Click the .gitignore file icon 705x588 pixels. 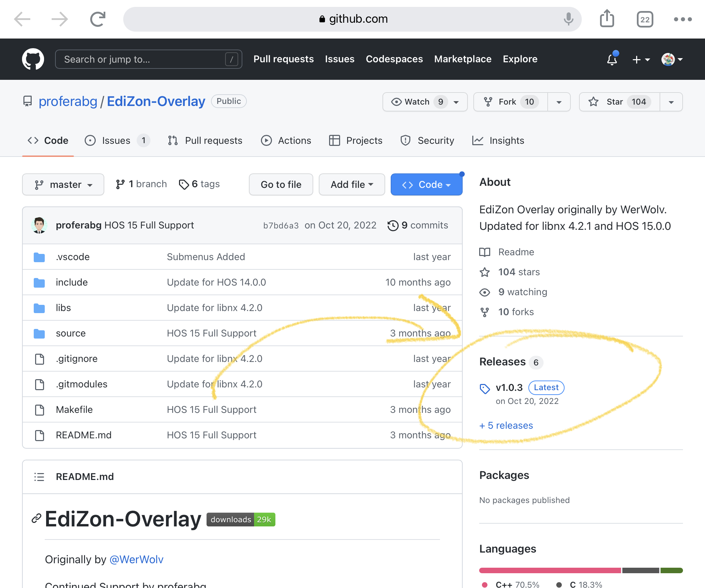40,359
